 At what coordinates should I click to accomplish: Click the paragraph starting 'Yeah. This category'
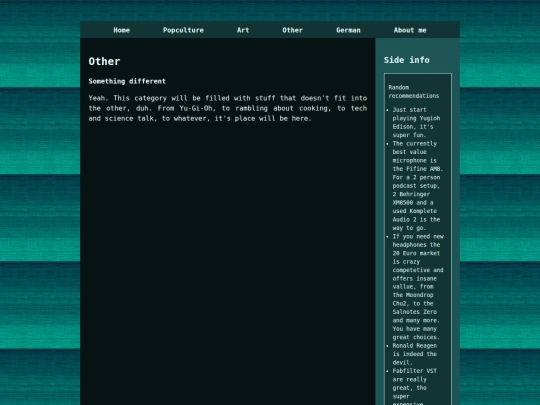tap(228, 108)
